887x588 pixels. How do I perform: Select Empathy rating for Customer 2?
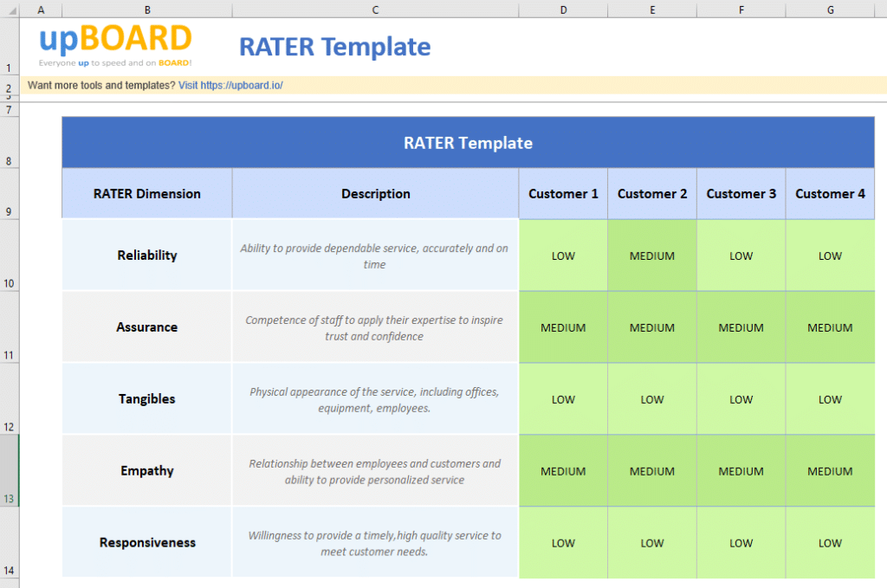(x=652, y=470)
